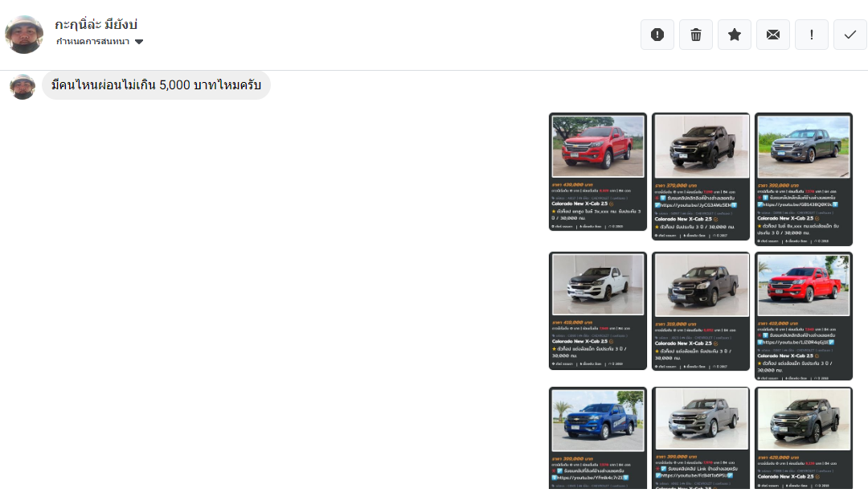The image size is (868, 493).
Task: Open red Colorado pickup card in first row
Action: (598, 172)
